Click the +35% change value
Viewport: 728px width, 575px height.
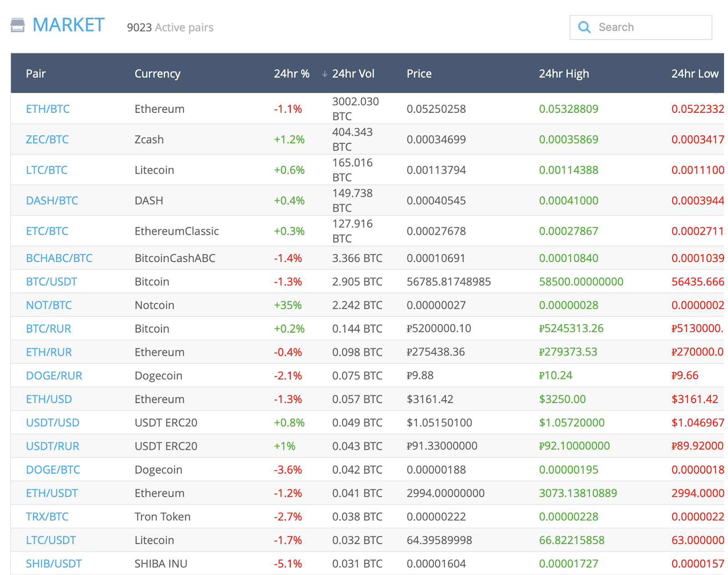pos(288,305)
